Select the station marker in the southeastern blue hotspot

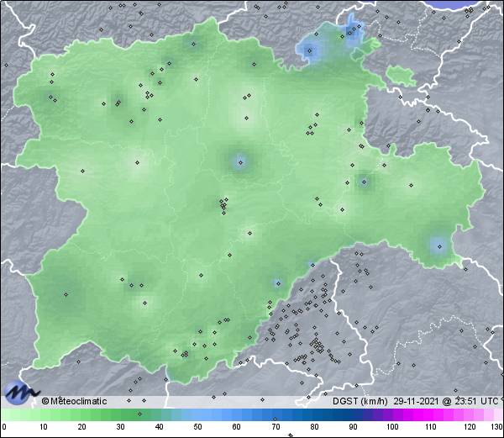point(439,246)
